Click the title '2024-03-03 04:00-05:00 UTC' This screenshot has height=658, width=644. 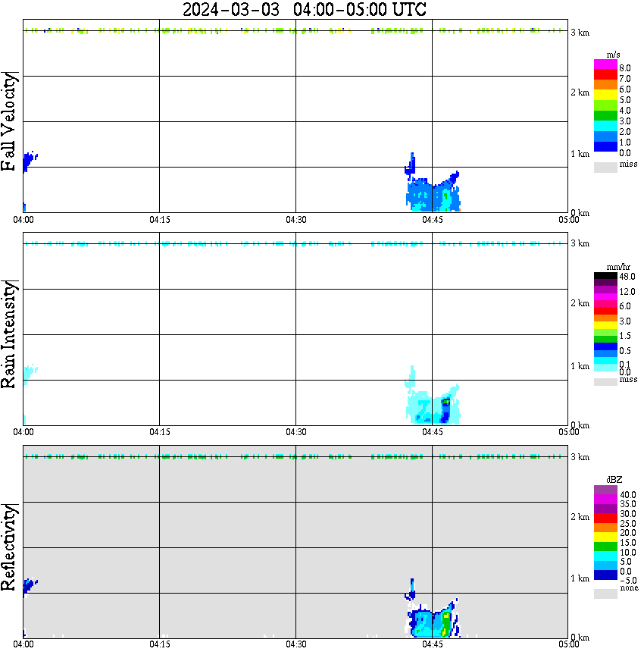click(x=304, y=9)
